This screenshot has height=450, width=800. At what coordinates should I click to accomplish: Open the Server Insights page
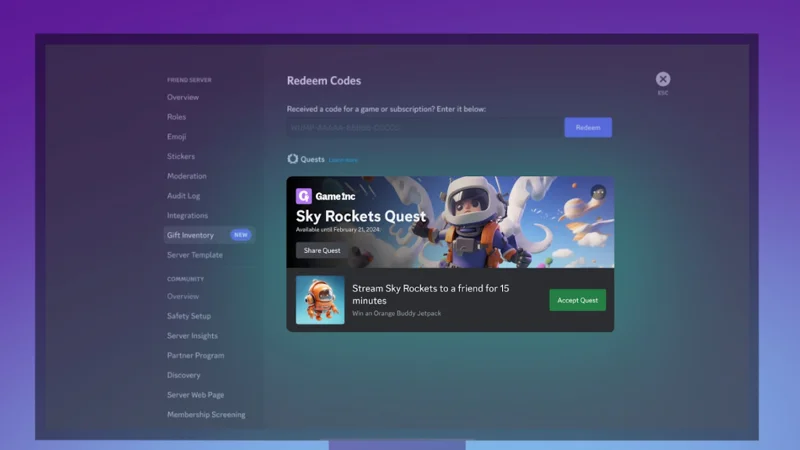click(x=192, y=336)
